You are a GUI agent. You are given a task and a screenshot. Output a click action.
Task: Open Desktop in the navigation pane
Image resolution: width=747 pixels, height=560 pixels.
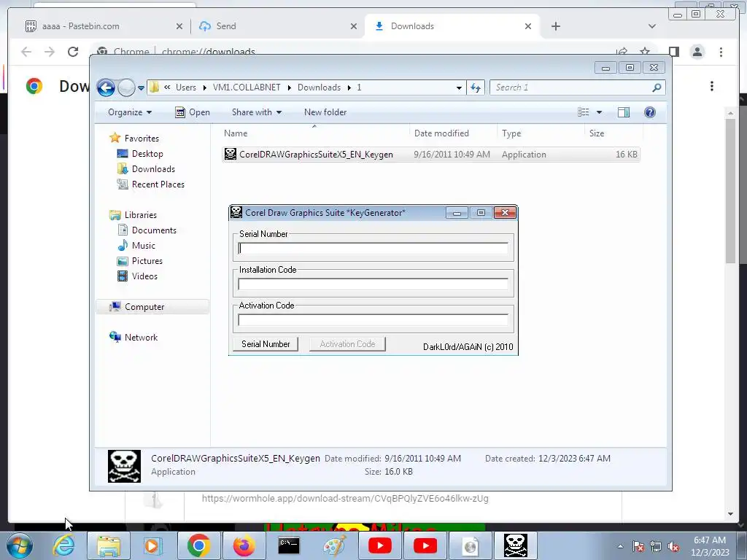pyautogui.click(x=147, y=154)
